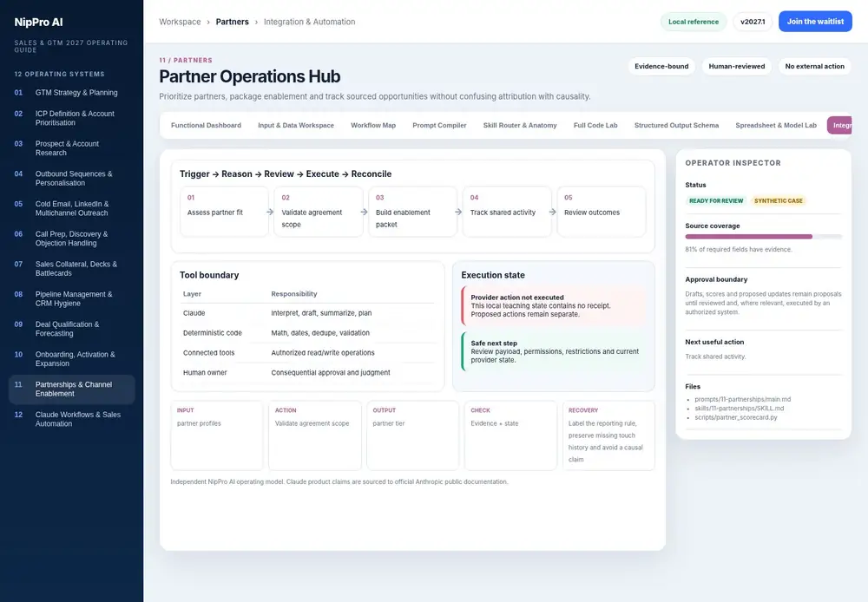Open Structured Output Schema tab
Viewport: 868px width, 602px height.
676,125
